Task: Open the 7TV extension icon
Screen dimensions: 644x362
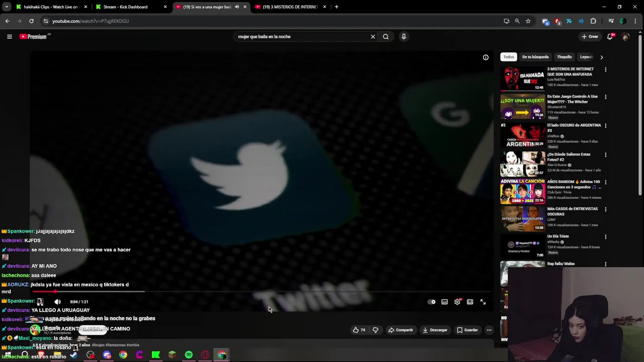Action: (x=569, y=21)
